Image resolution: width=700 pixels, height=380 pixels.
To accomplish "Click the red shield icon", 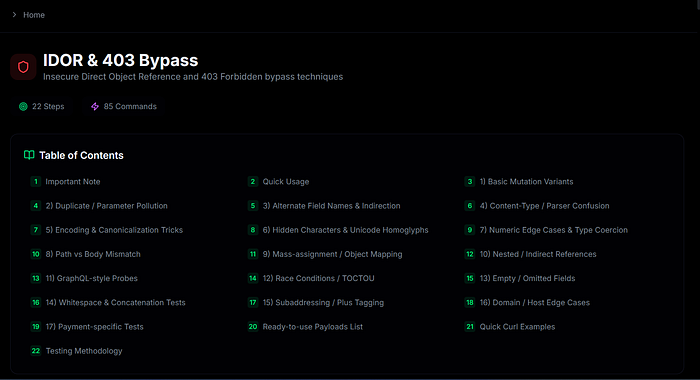I will [23, 67].
